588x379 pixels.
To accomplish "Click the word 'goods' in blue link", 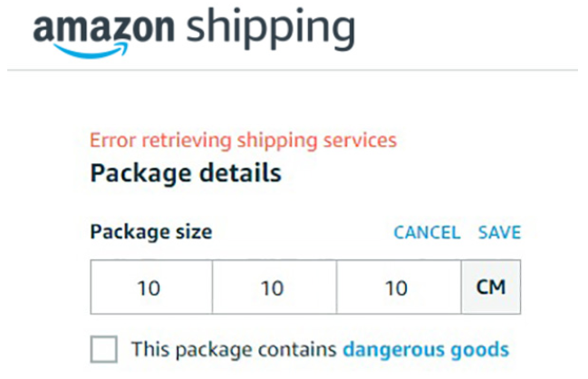I will (479, 350).
